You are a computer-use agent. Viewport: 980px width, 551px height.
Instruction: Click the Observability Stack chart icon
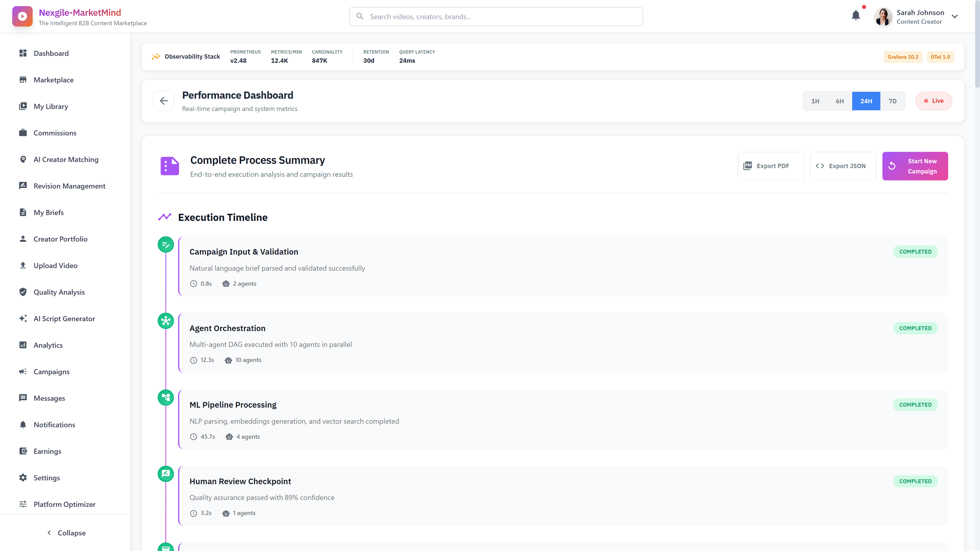[156, 56]
